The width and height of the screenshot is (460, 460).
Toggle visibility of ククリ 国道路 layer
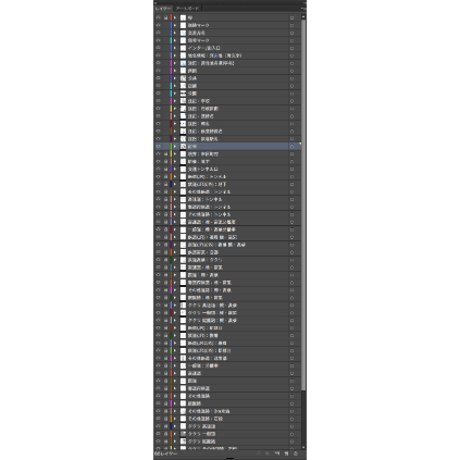pyautogui.click(x=158, y=441)
